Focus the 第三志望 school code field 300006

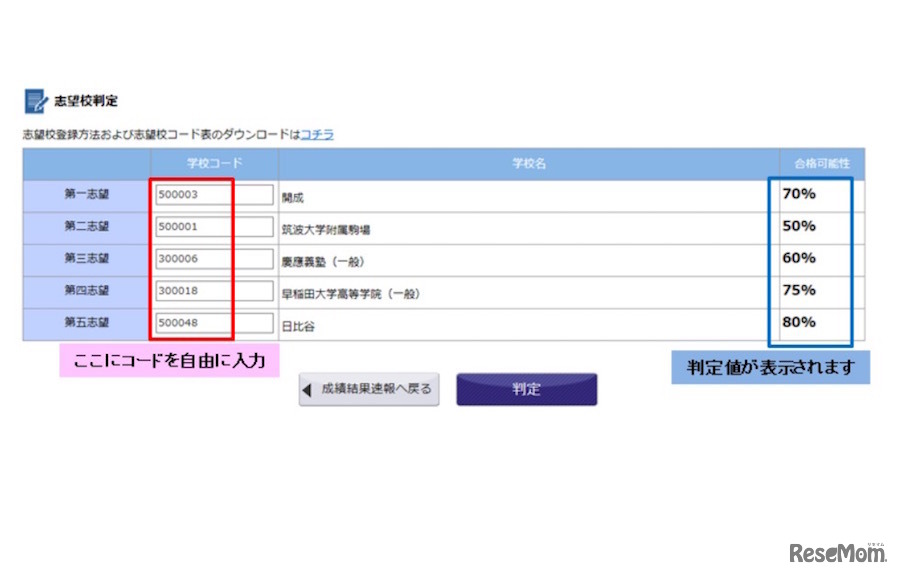point(214,259)
